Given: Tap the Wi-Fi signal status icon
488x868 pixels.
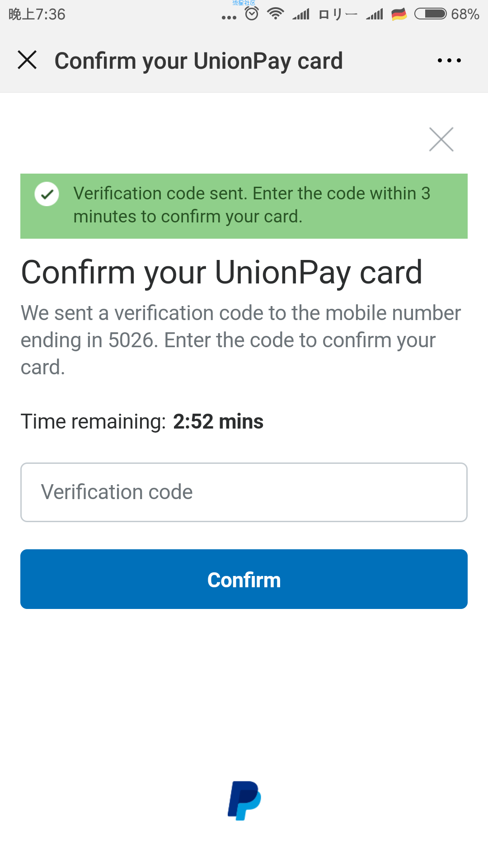Looking at the screenshot, I should pos(275,14).
